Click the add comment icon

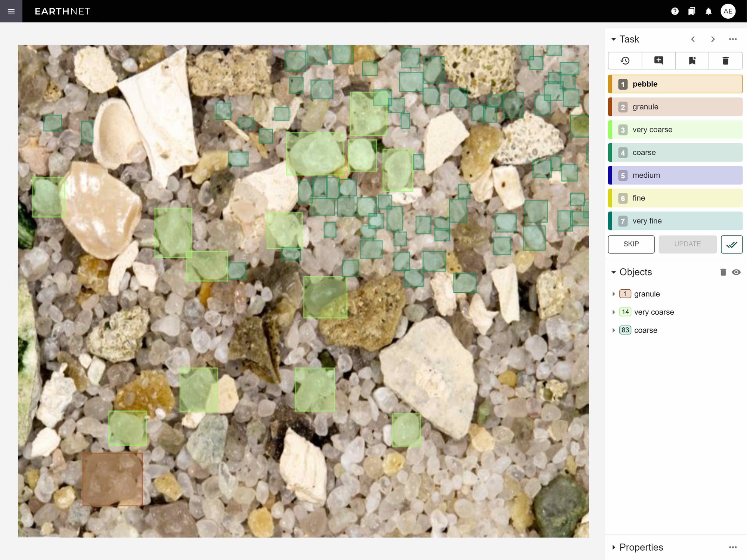coord(658,60)
